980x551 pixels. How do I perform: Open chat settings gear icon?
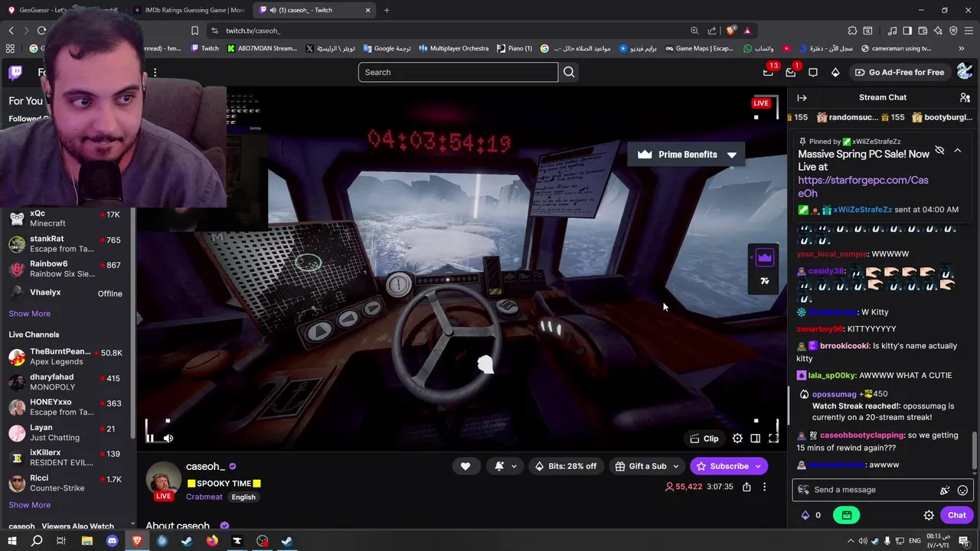click(929, 516)
